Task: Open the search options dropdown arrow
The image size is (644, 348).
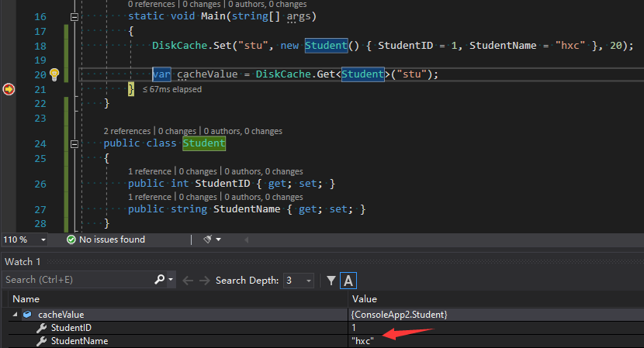Action: click(x=171, y=280)
